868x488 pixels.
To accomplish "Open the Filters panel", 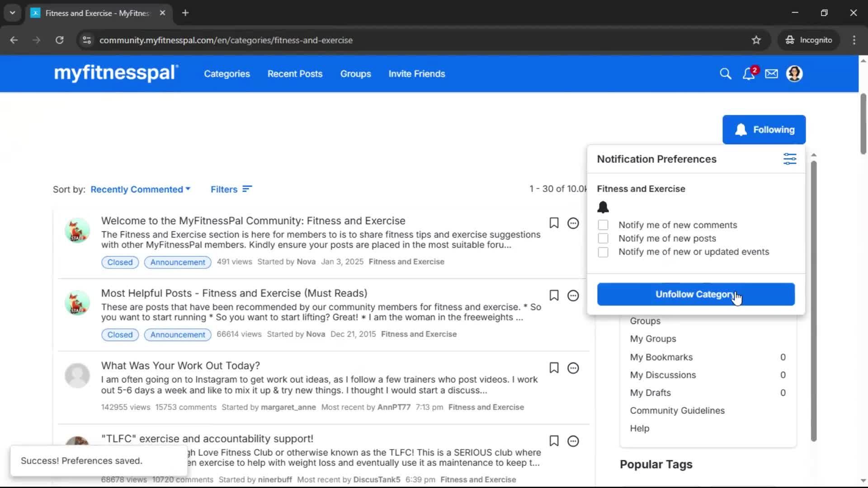I will (x=231, y=189).
